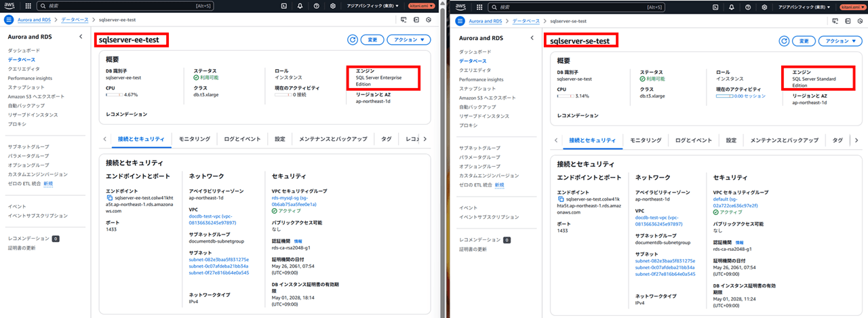Click the 変更 button for sqlserver-ee-test
Viewport: 868px width, 318px height.
click(x=372, y=40)
